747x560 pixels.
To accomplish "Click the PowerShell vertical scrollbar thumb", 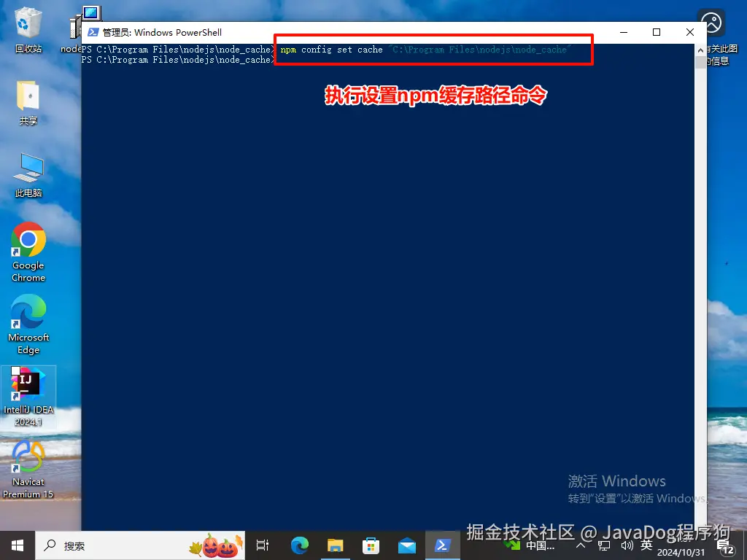I will [x=700, y=63].
